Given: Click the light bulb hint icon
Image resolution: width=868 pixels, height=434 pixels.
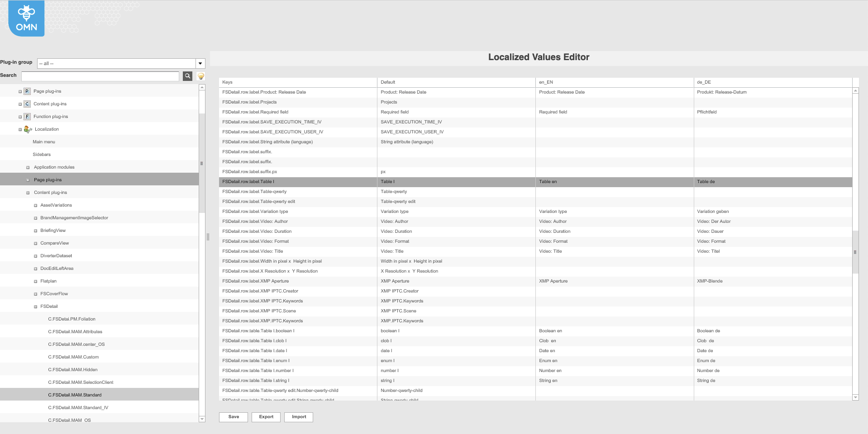Looking at the screenshot, I should (x=200, y=76).
